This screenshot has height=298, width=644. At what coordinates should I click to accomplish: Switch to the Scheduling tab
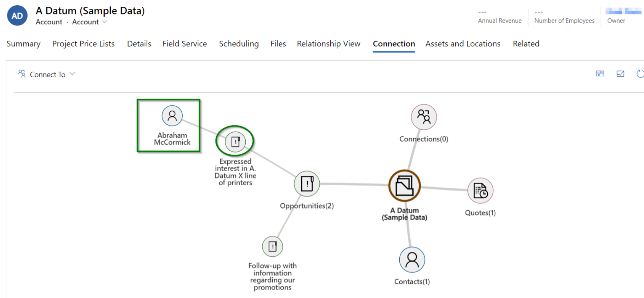(x=239, y=44)
